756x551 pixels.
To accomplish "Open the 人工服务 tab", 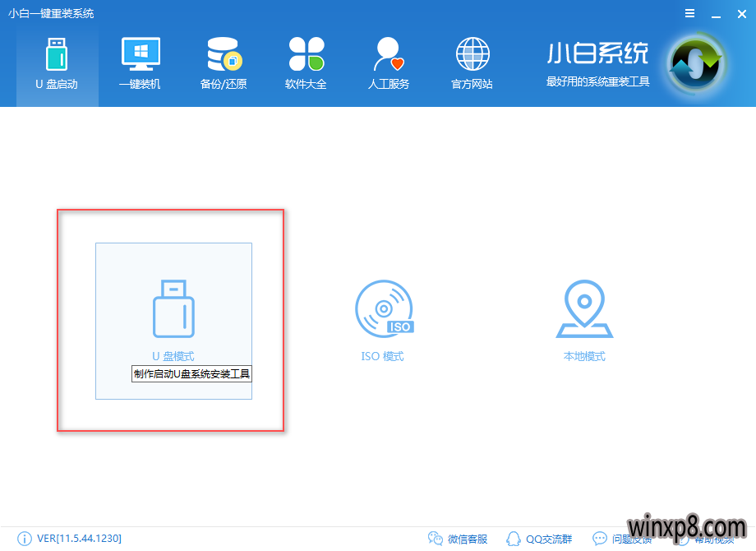I will click(389, 65).
